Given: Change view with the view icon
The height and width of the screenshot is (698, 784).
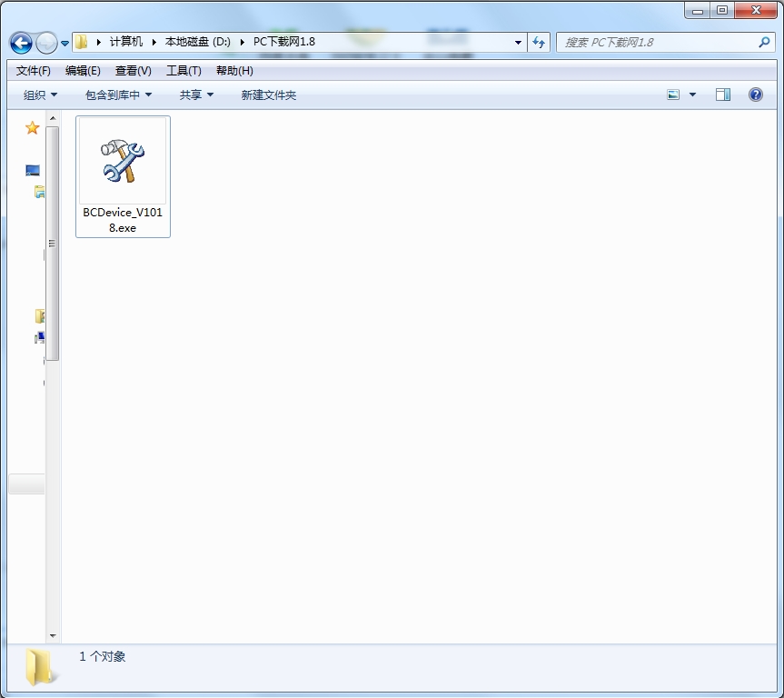Looking at the screenshot, I should pos(673,95).
